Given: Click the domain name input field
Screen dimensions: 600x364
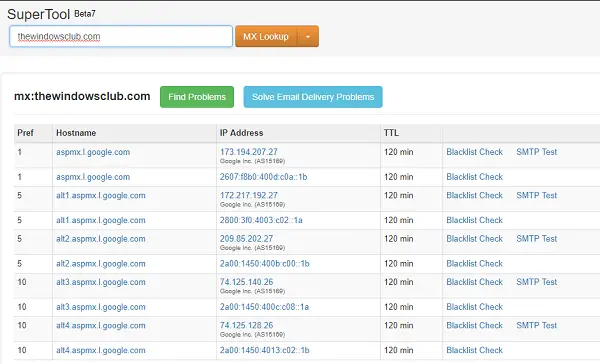Looking at the screenshot, I should [x=121, y=36].
